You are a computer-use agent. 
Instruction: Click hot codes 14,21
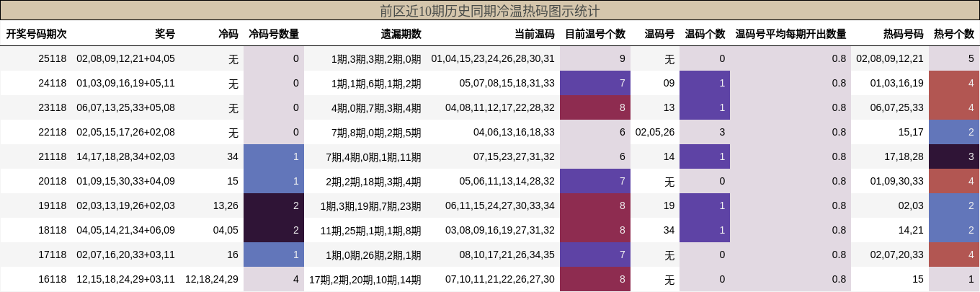tap(911, 230)
